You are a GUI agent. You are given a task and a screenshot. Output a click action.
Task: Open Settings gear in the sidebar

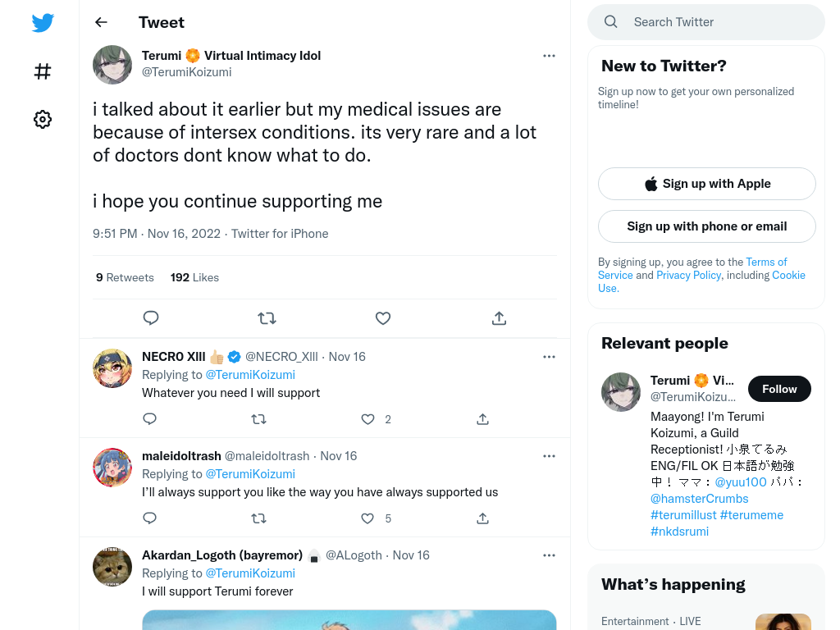coord(43,119)
